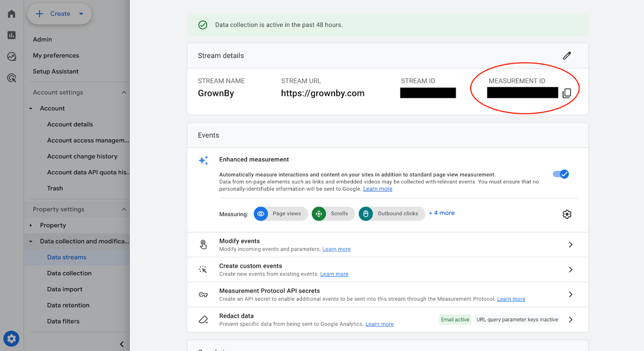Open enhanced measurement settings gear
The height and width of the screenshot is (351, 644).
point(567,214)
